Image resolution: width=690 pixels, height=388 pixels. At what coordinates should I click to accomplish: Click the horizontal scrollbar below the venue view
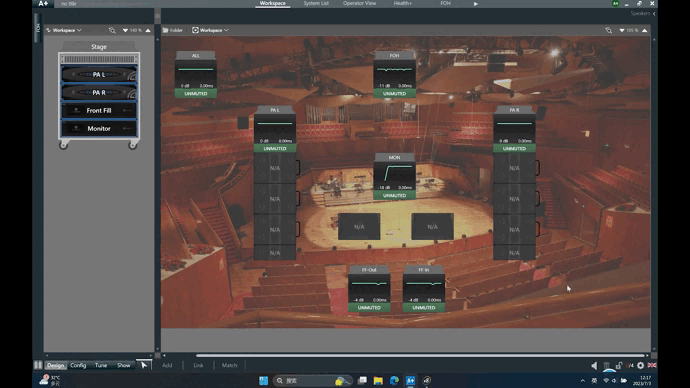click(420, 355)
